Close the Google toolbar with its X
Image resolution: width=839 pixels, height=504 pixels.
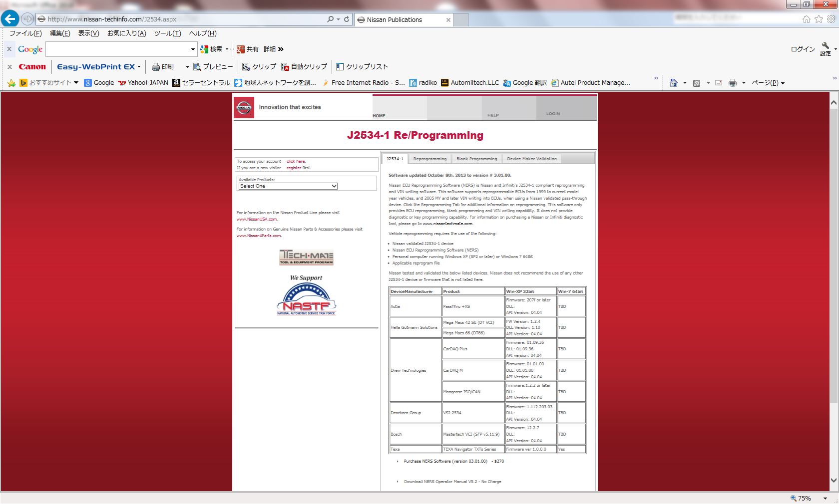pyautogui.click(x=9, y=49)
